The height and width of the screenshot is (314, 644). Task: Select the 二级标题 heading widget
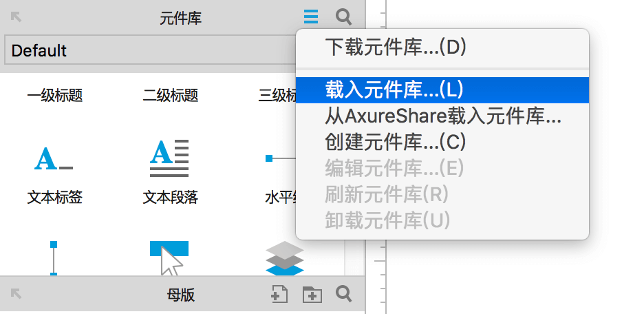[x=171, y=95]
